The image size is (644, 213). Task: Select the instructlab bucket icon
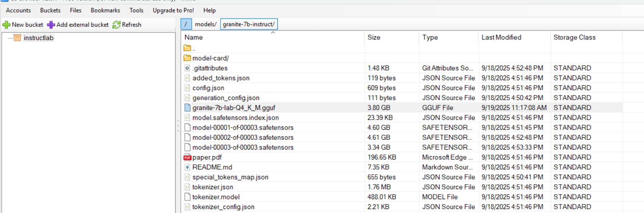[18, 38]
